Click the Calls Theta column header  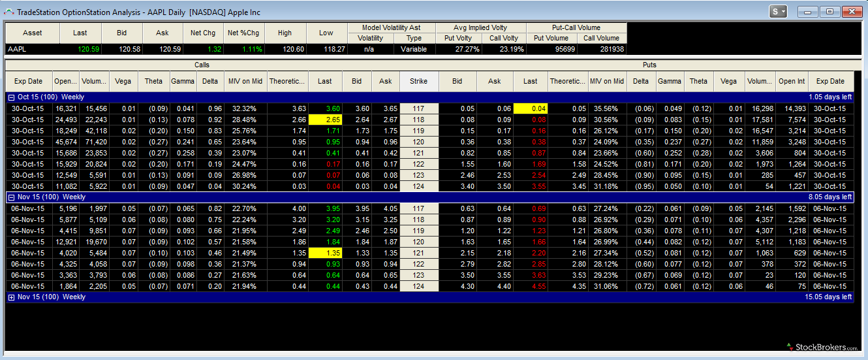tap(153, 81)
